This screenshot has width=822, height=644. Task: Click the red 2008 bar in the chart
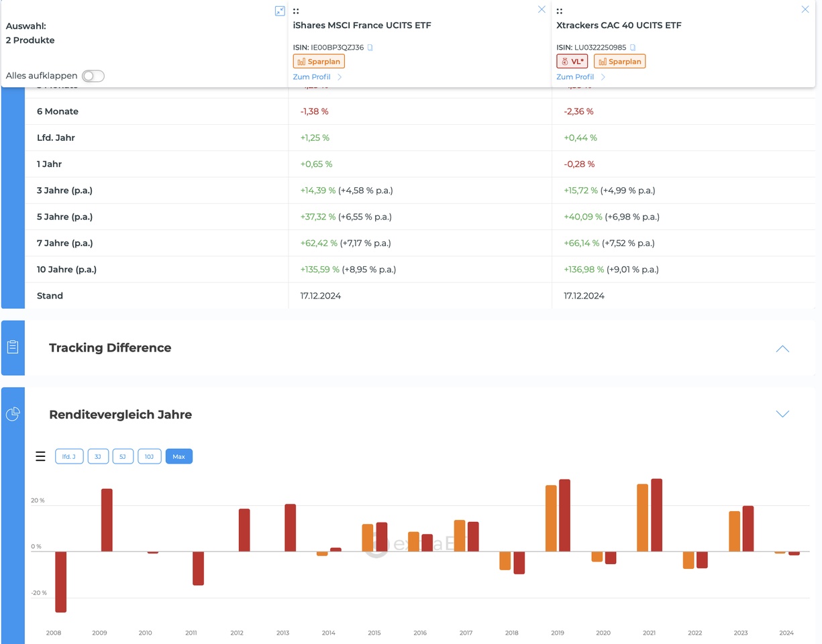click(61, 582)
